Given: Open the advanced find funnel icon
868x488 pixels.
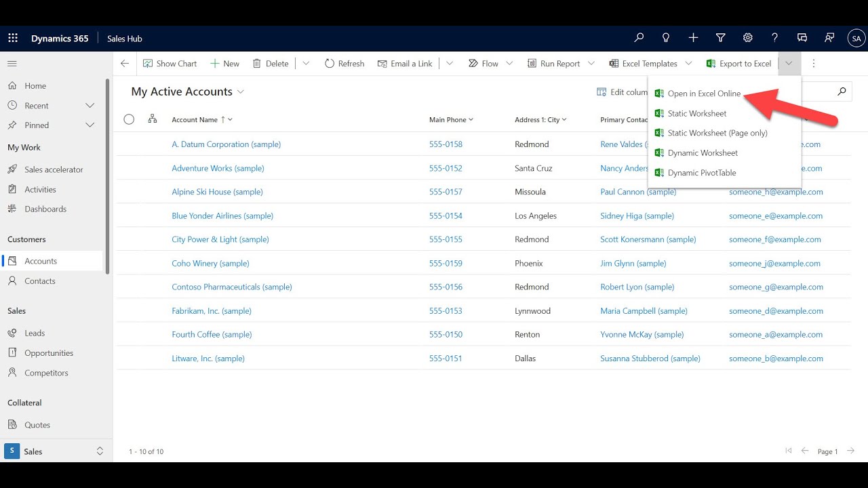Looking at the screenshot, I should [721, 39].
